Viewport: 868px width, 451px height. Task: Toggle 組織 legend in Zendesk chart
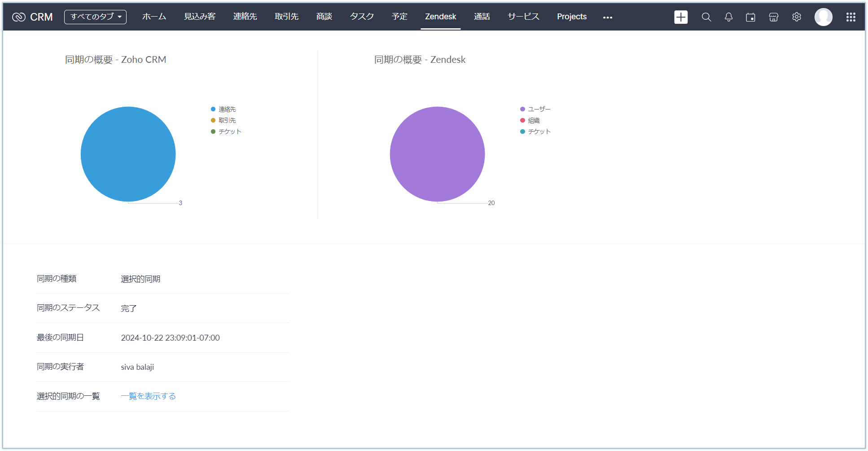pos(530,120)
